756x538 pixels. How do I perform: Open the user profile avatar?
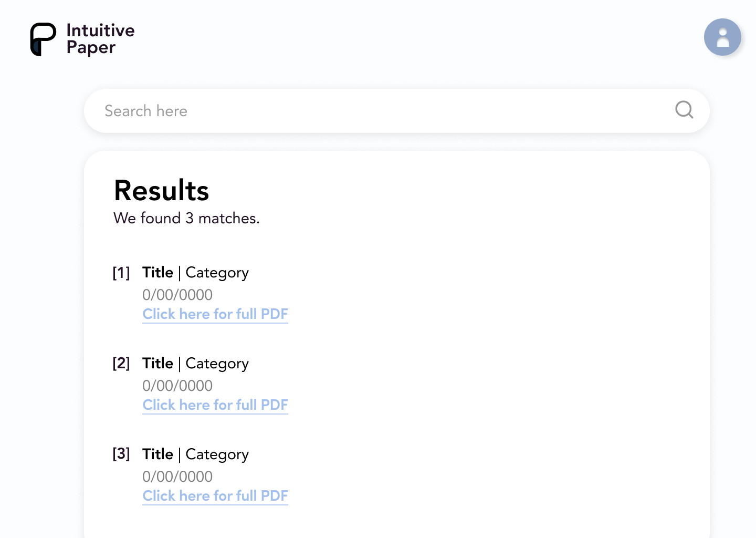point(722,37)
